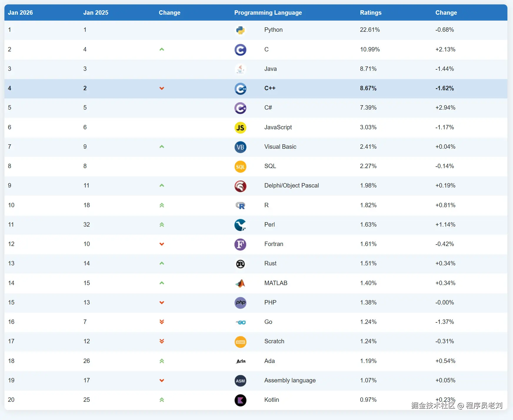The height and width of the screenshot is (420, 513).
Task: Click the JavaScript JS logo icon
Action: [x=240, y=128]
